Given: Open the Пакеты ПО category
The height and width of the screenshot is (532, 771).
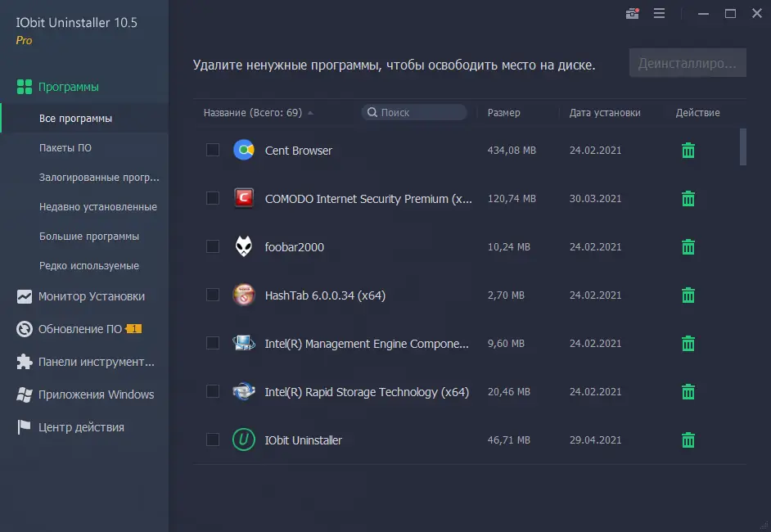Looking at the screenshot, I should click(65, 148).
